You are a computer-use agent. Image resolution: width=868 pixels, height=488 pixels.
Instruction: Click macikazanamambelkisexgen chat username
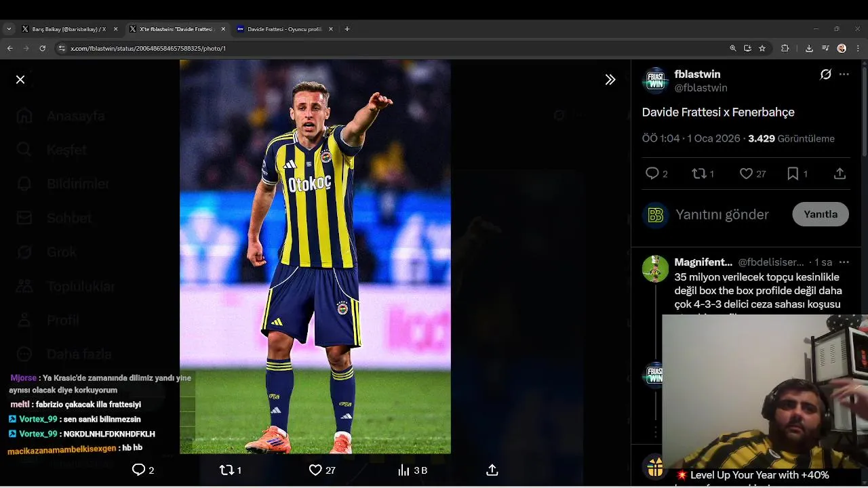(62, 449)
